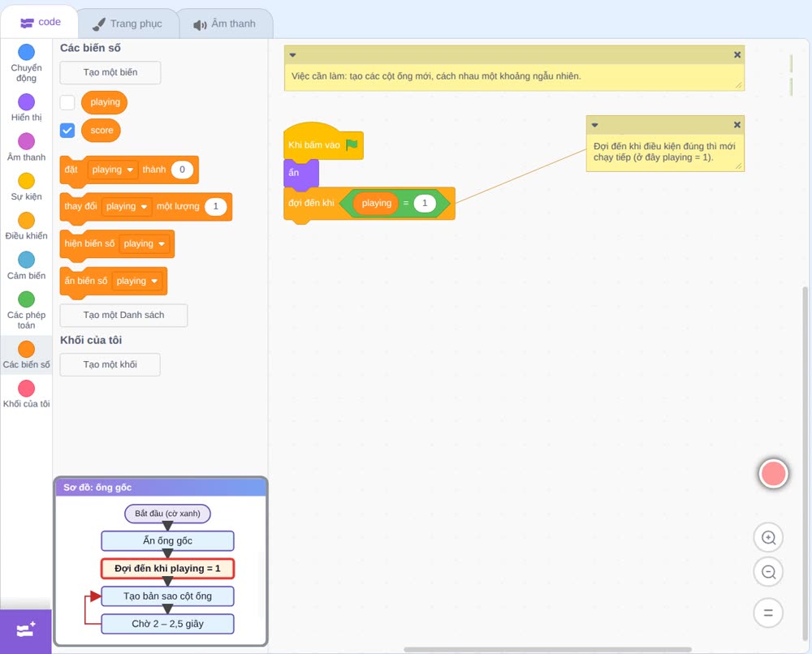Click the 'Đợi đến khi playing = 1' flowchart step
Screen dimensions: 812x654
pyautogui.click(x=167, y=569)
